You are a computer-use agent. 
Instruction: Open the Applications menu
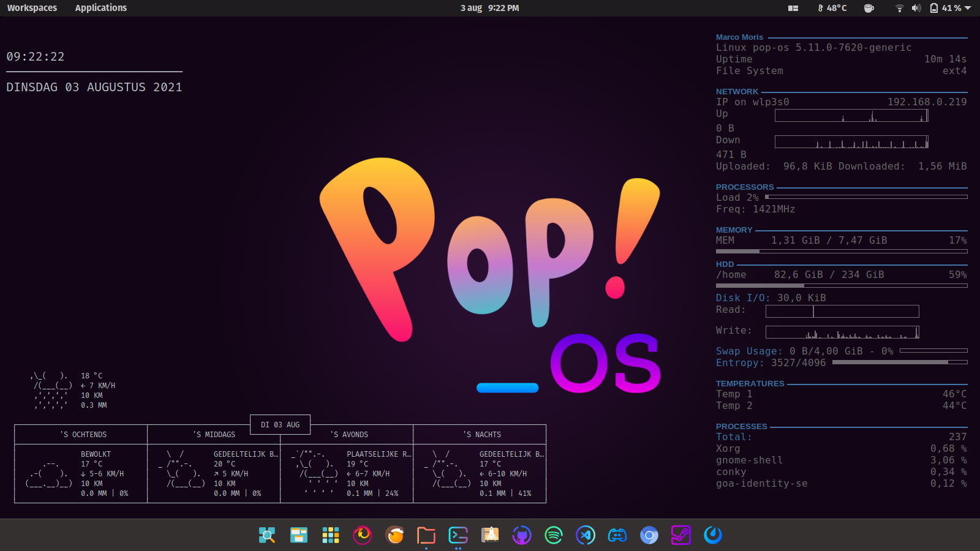[101, 8]
